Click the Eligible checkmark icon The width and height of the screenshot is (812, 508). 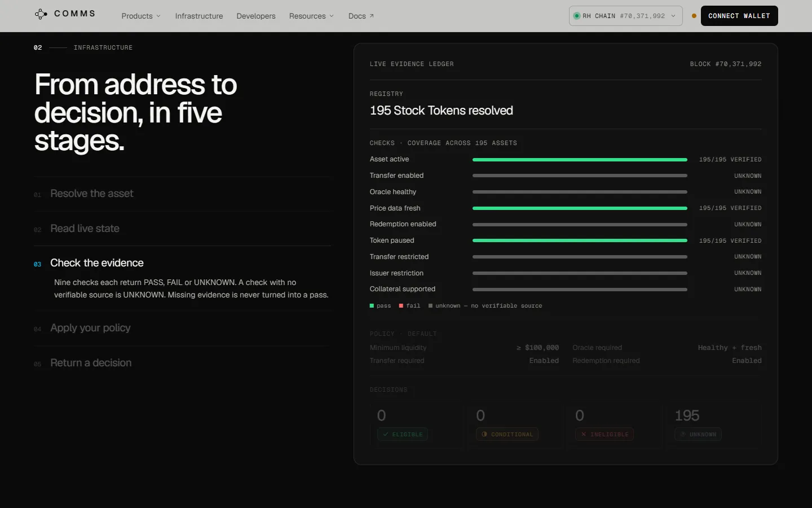click(x=386, y=434)
